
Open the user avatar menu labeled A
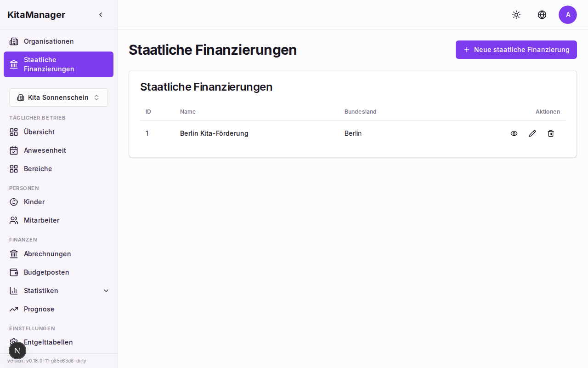[x=568, y=15]
